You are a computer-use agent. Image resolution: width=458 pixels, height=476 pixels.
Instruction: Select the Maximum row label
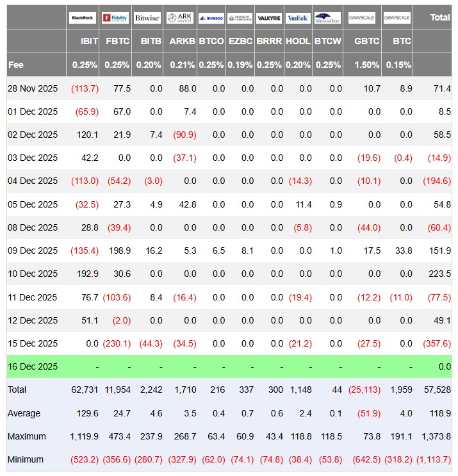pyautogui.click(x=27, y=436)
